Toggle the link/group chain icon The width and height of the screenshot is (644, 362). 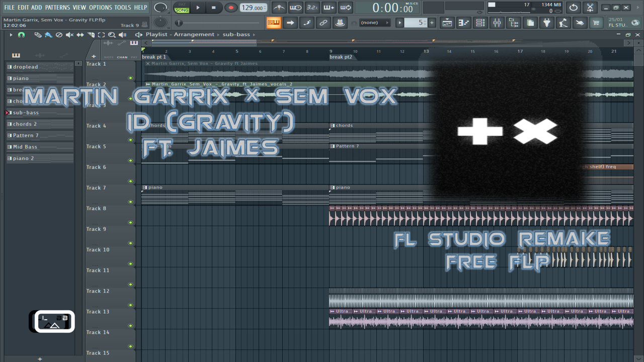(x=324, y=23)
